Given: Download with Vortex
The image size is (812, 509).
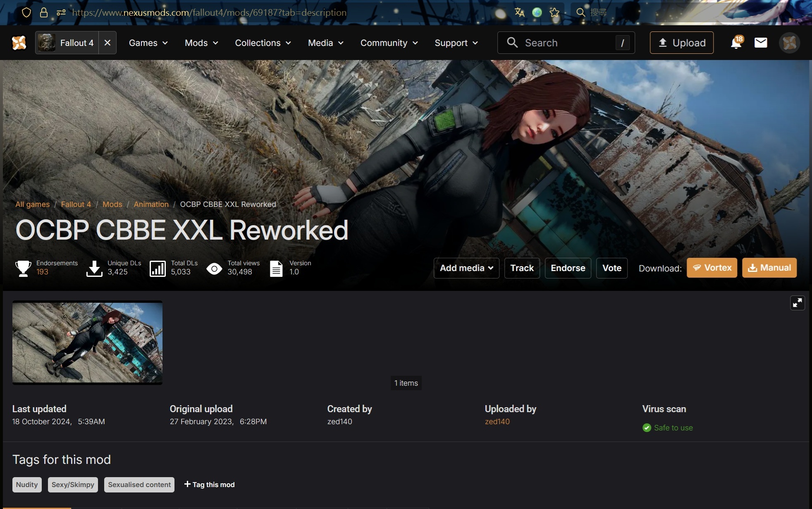Looking at the screenshot, I should pos(712,268).
